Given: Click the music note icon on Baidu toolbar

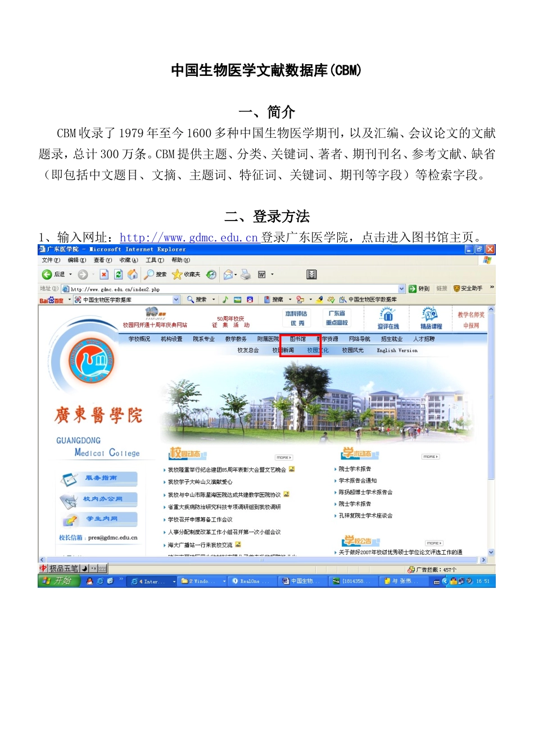Looking at the screenshot, I should click(225, 300).
